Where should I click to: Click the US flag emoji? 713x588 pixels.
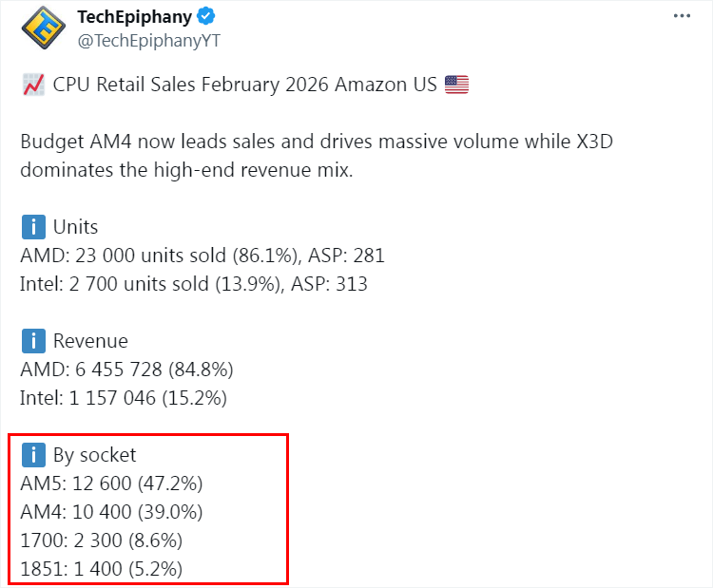point(456,85)
